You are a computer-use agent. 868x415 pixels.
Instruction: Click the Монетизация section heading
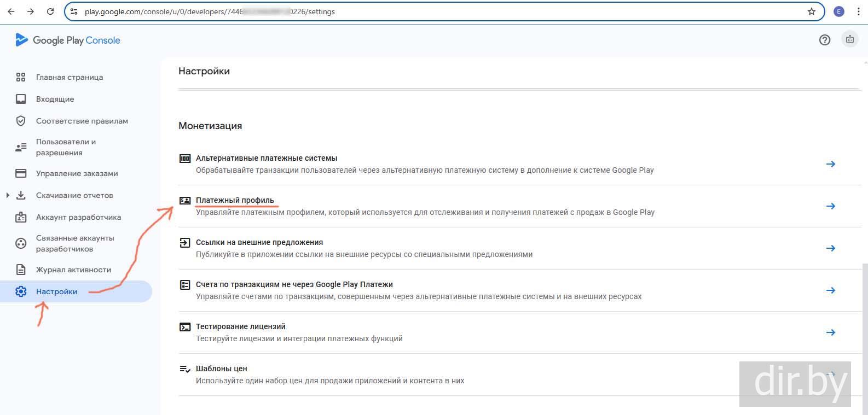[x=210, y=126]
